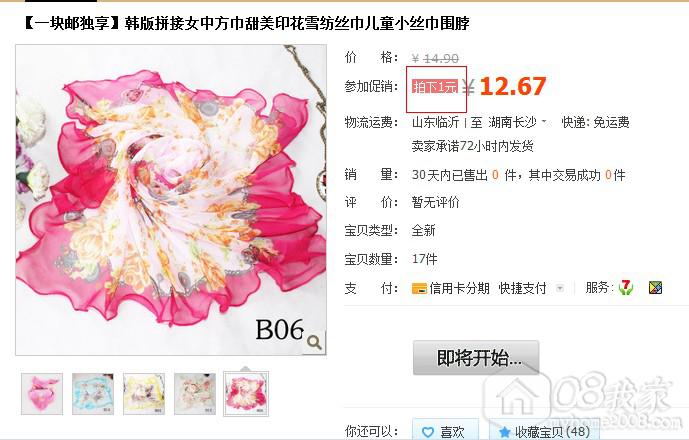Open the main B06 scarf product image
Image resolution: width=689 pixels, height=440 pixels.
click(171, 200)
